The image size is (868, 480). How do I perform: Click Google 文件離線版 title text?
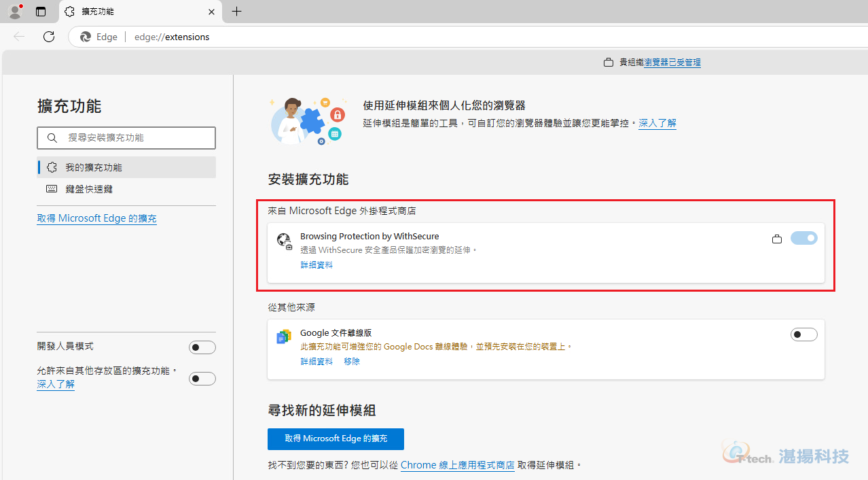click(x=336, y=333)
